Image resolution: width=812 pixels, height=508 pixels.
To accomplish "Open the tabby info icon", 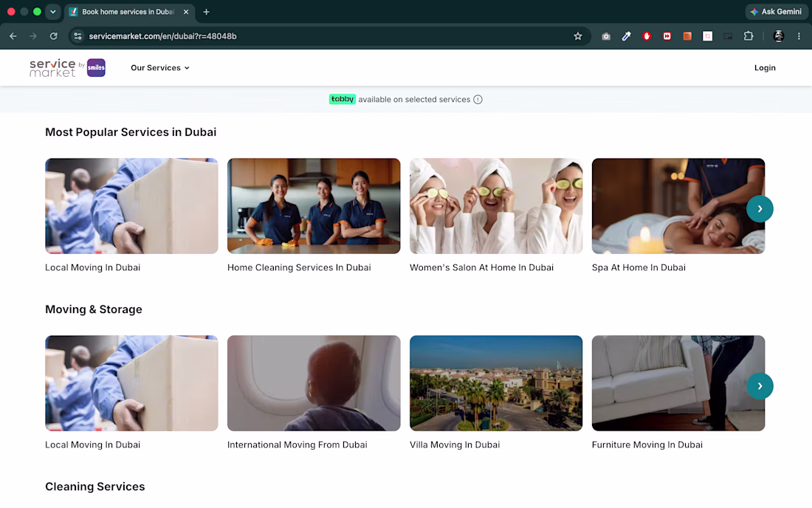I will click(x=478, y=100).
